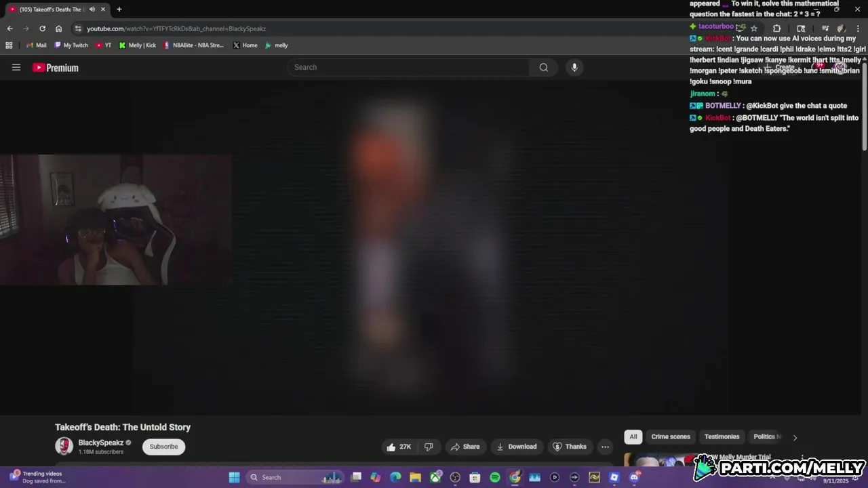Open the Xbox app from the taskbar
This screenshot has height=488, width=868.
[x=435, y=477]
